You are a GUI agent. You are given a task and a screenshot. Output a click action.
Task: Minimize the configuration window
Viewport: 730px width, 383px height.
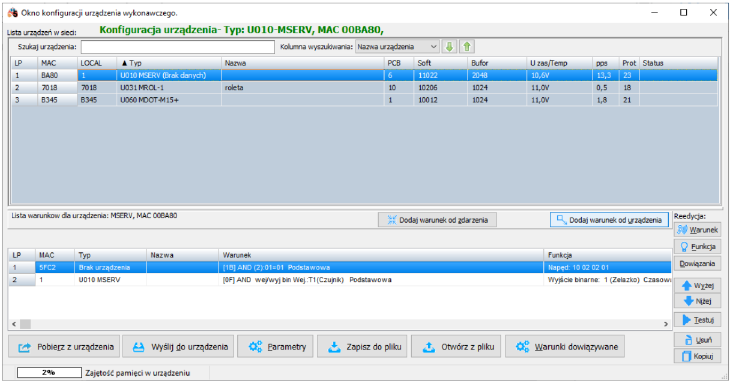pyautogui.click(x=655, y=13)
